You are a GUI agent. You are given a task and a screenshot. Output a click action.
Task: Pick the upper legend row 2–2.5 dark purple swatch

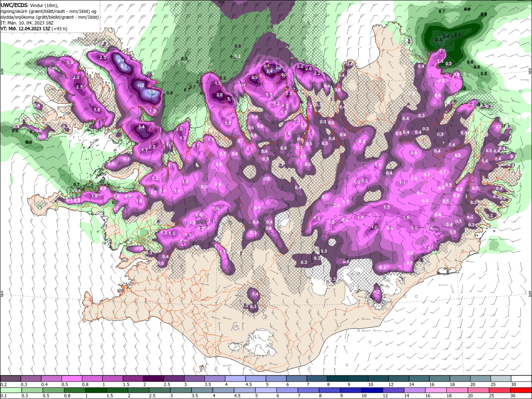[153, 379]
